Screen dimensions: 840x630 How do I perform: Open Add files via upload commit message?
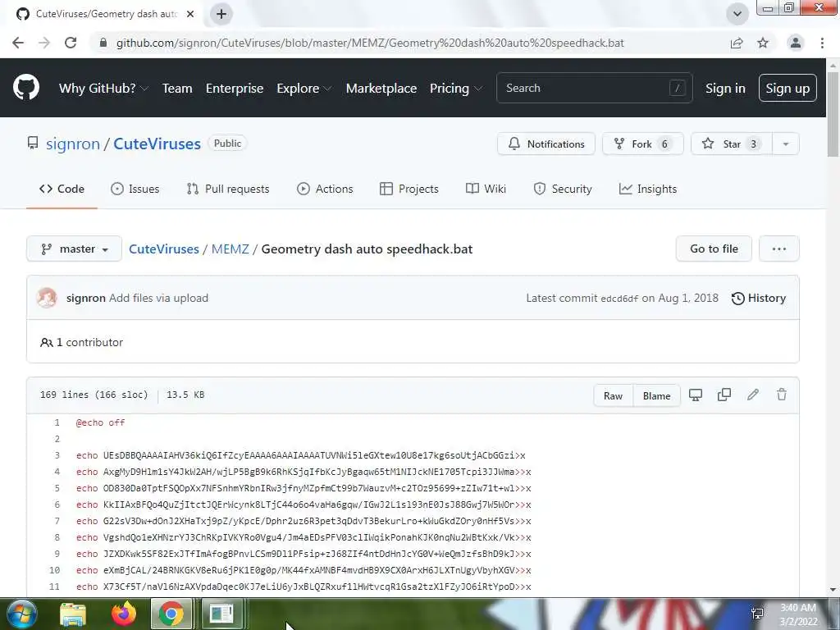click(158, 299)
